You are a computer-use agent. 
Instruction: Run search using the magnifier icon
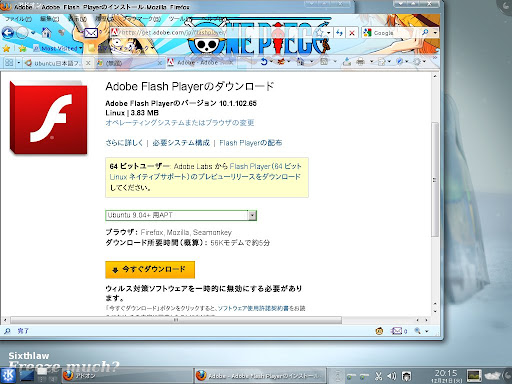(425, 33)
